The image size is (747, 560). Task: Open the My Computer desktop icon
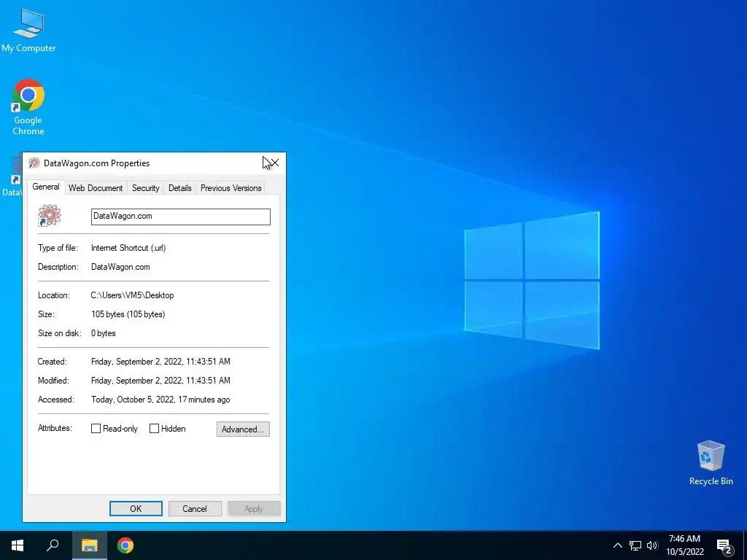[x=28, y=29]
